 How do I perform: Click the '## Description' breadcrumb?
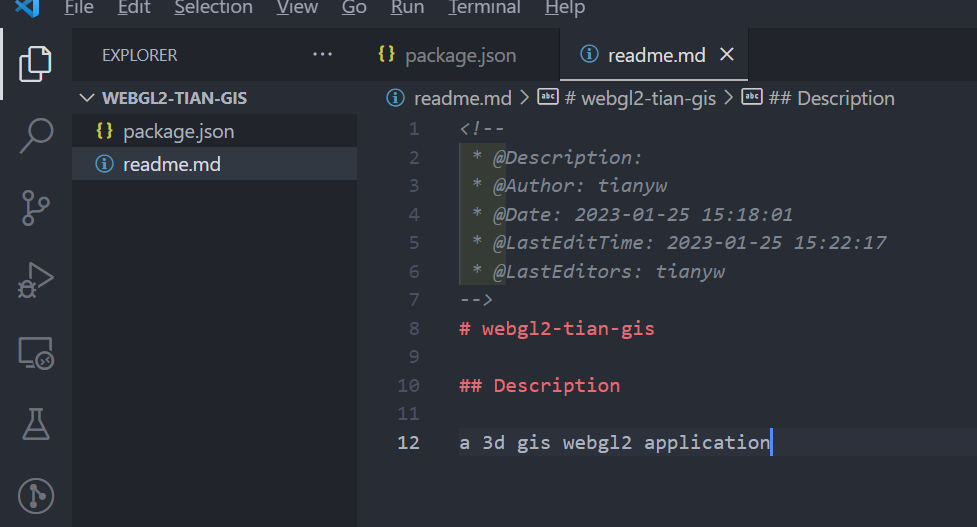click(831, 98)
